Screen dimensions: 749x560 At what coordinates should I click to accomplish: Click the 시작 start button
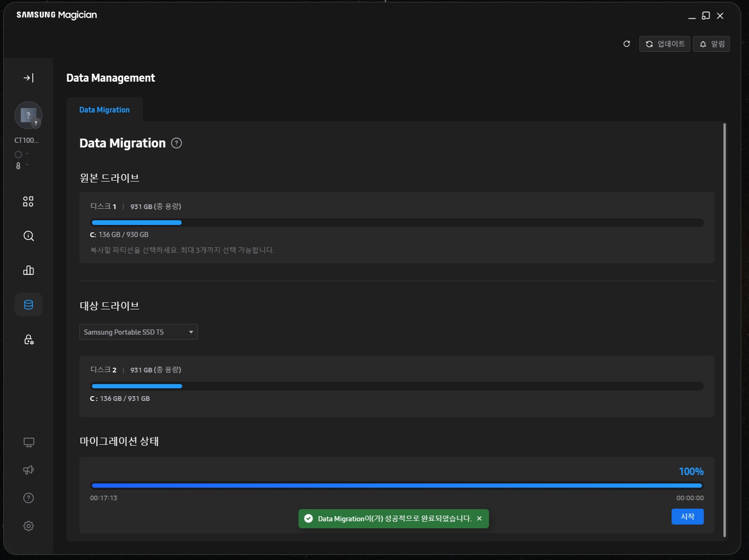tap(687, 517)
